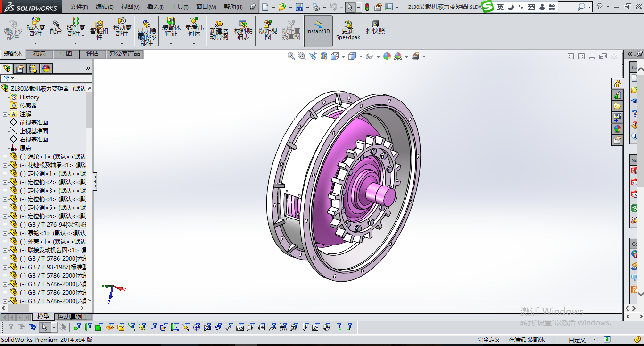
Task: Open the 编辑(E) menu
Action: [105, 7]
